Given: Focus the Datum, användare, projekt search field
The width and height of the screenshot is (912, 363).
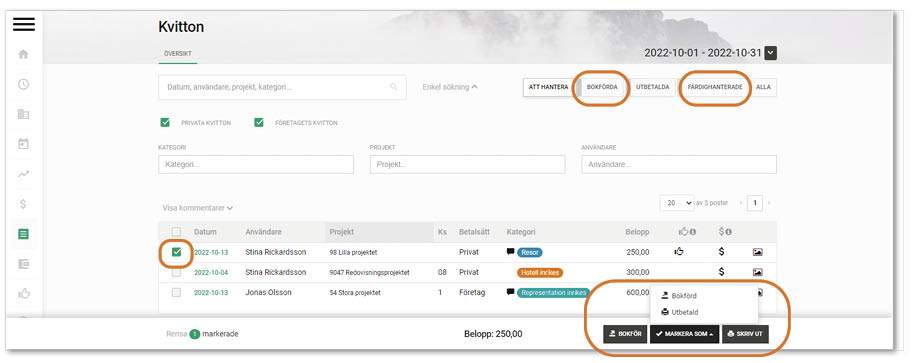Looking at the screenshot, I should [x=282, y=87].
